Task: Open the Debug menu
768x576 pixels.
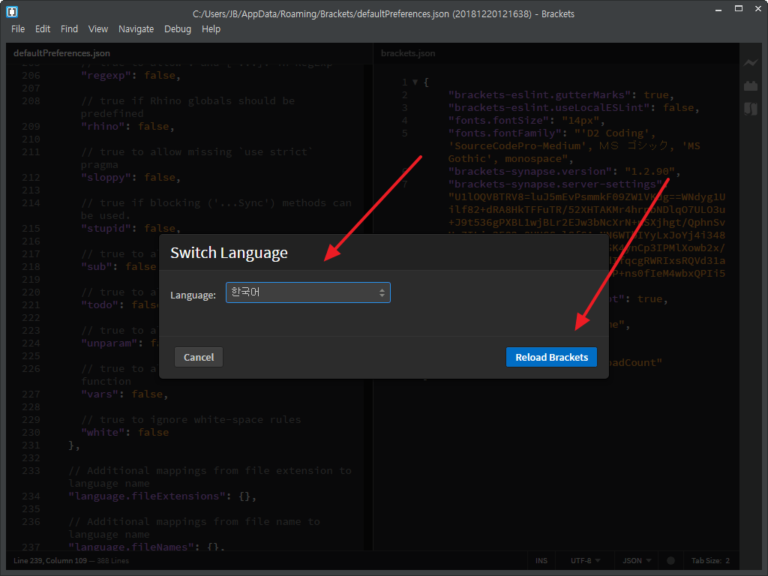Action: pos(177,29)
